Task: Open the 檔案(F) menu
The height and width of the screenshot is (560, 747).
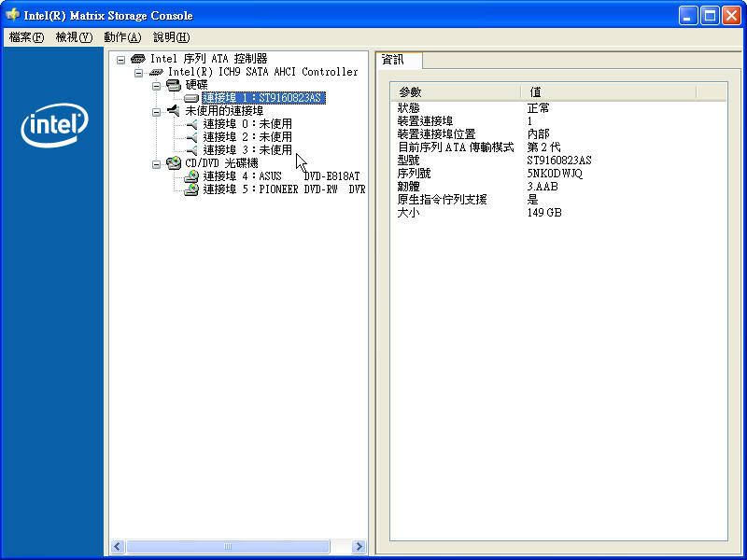Action: [x=27, y=37]
